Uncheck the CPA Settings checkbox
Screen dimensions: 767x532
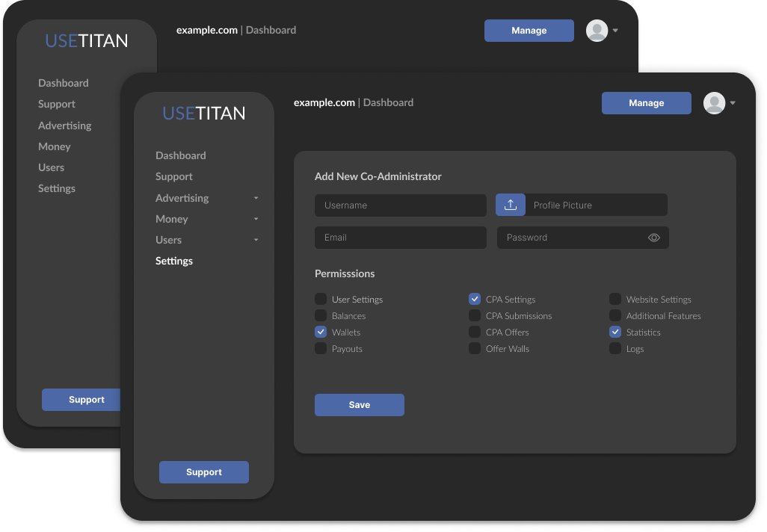point(475,299)
